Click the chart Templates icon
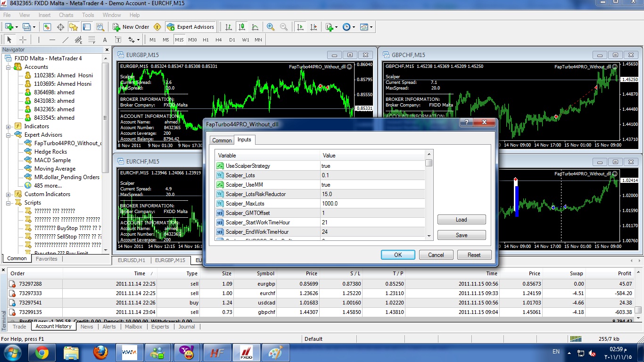 pyautogui.click(x=364, y=27)
